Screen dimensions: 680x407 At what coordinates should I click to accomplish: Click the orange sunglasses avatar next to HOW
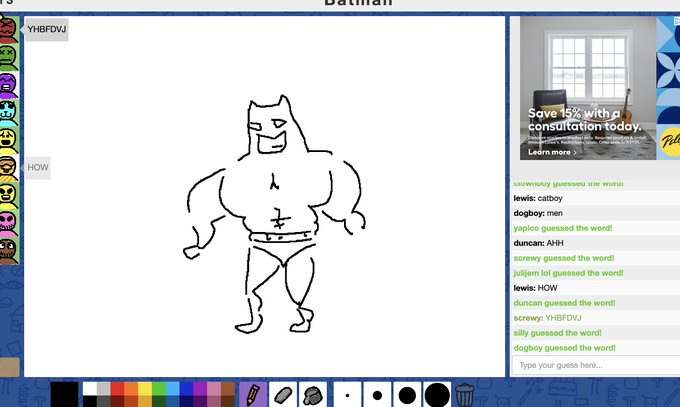pyautogui.click(x=9, y=168)
